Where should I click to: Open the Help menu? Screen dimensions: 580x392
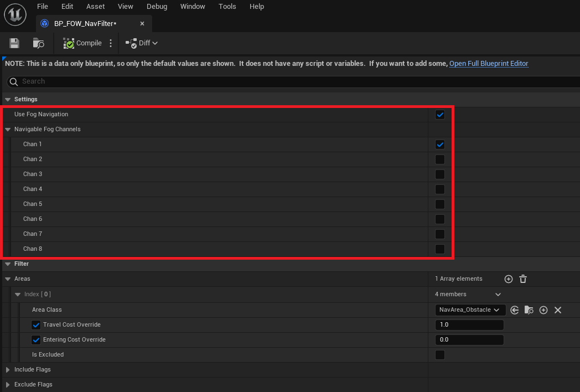click(256, 6)
